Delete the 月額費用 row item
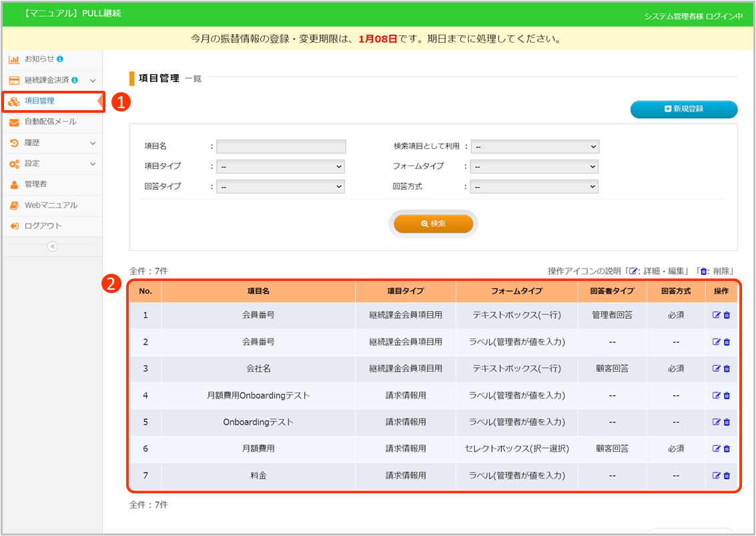Viewport: 756px width, 536px height. point(727,449)
